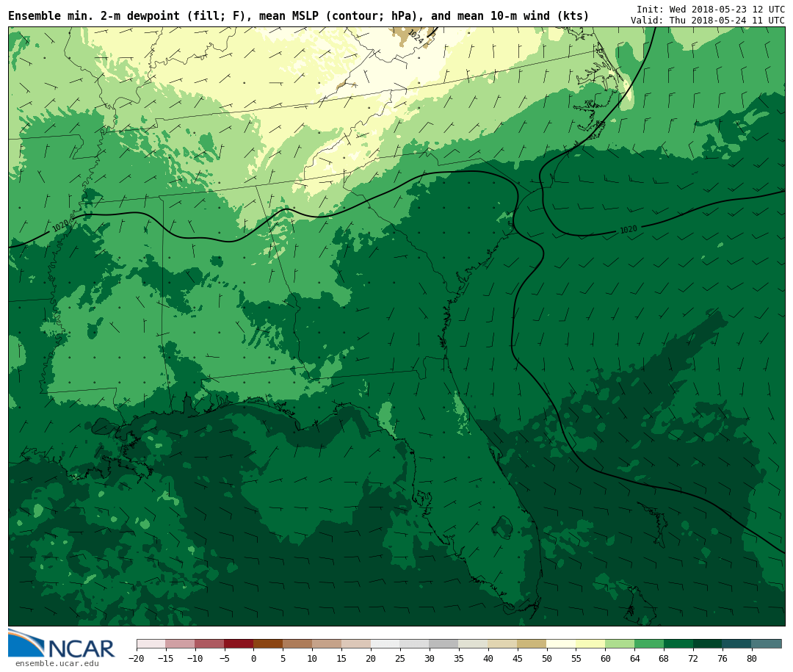Pick the near-white swatch between 20 and 25
This screenshot has height=672, width=793.
tap(386, 644)
